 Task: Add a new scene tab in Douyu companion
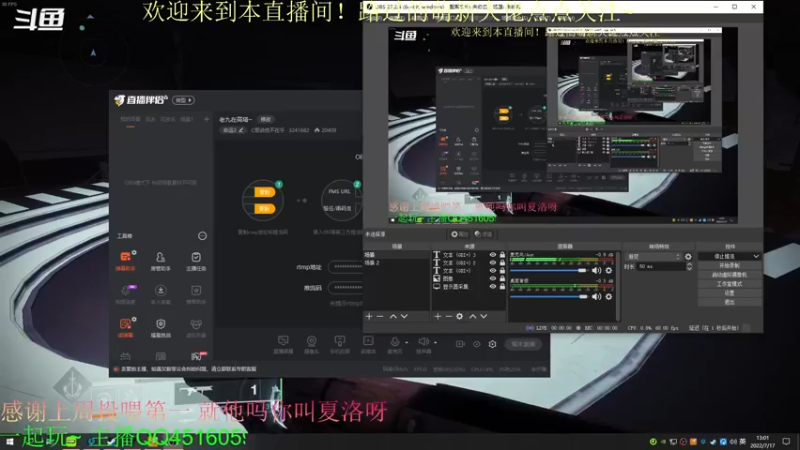207,119
